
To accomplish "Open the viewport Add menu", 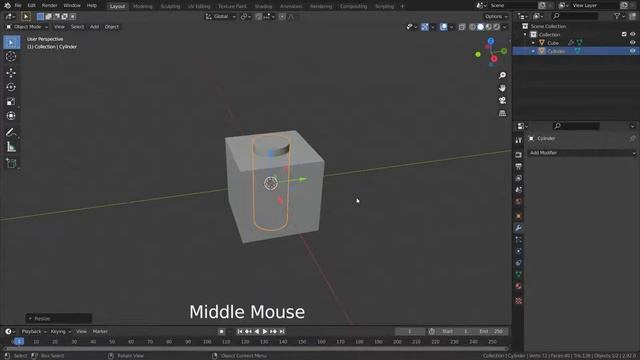I will pos(94,27).
